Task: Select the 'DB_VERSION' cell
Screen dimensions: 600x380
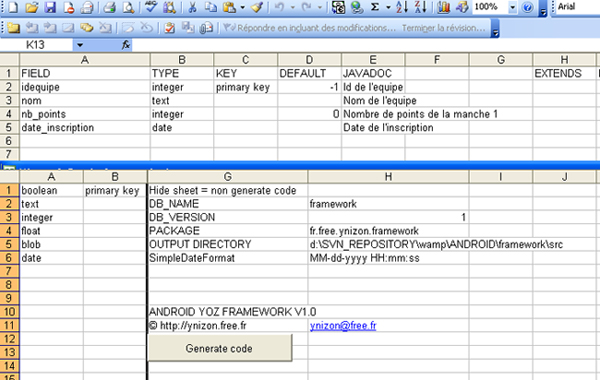Action: (x=228, y=217)
